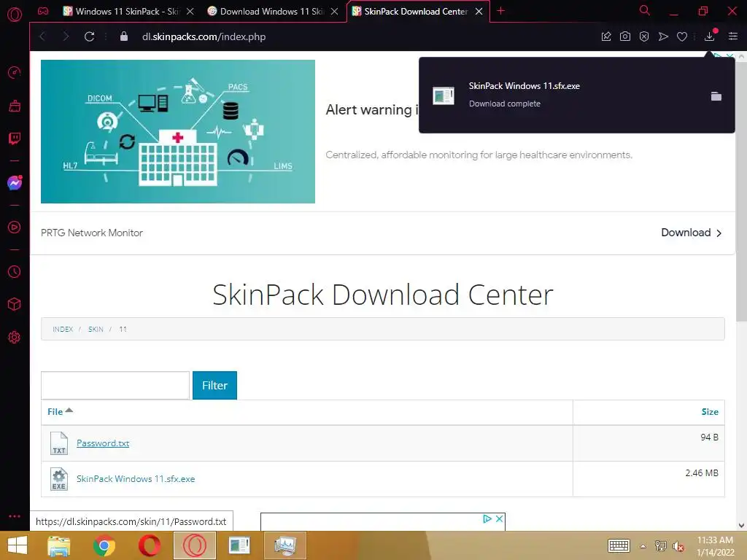
Task: Download SkinPack Windows 11.sfx.exe link
Action: (135, 478)
